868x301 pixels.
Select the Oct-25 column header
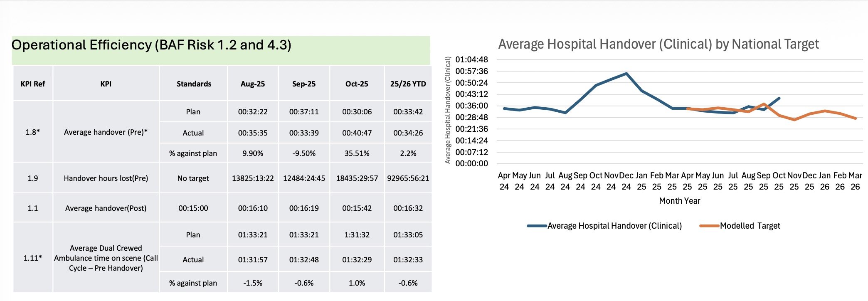coord(357,84)
